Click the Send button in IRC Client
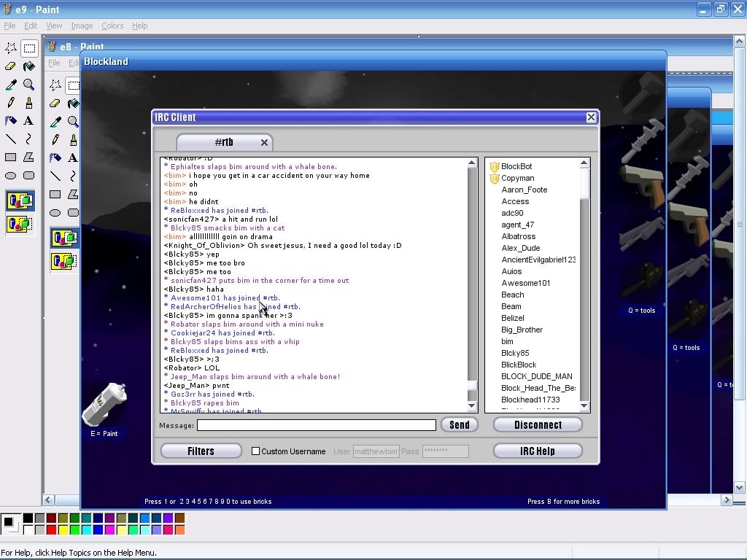This screenshot has height=560, width=747. pos(460,425)
